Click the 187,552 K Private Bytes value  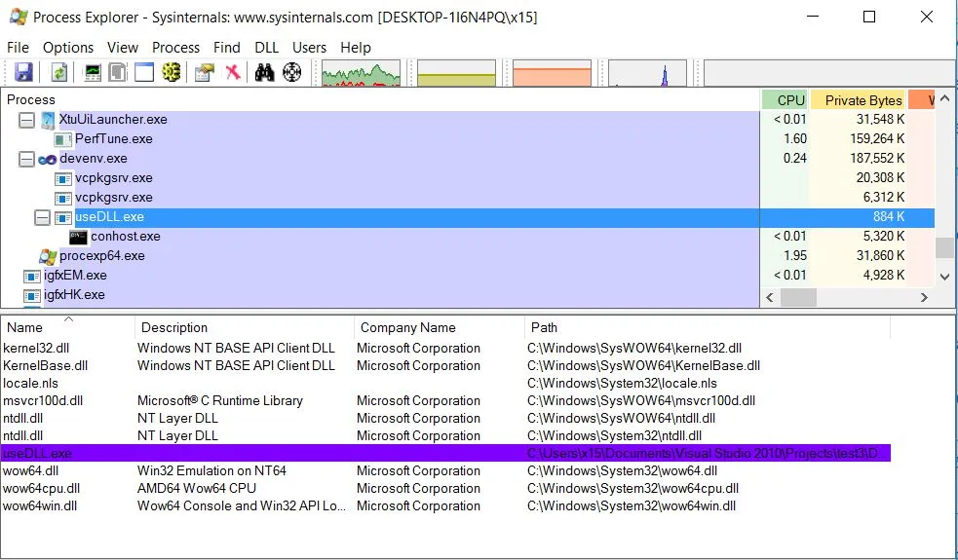[877, 158]
